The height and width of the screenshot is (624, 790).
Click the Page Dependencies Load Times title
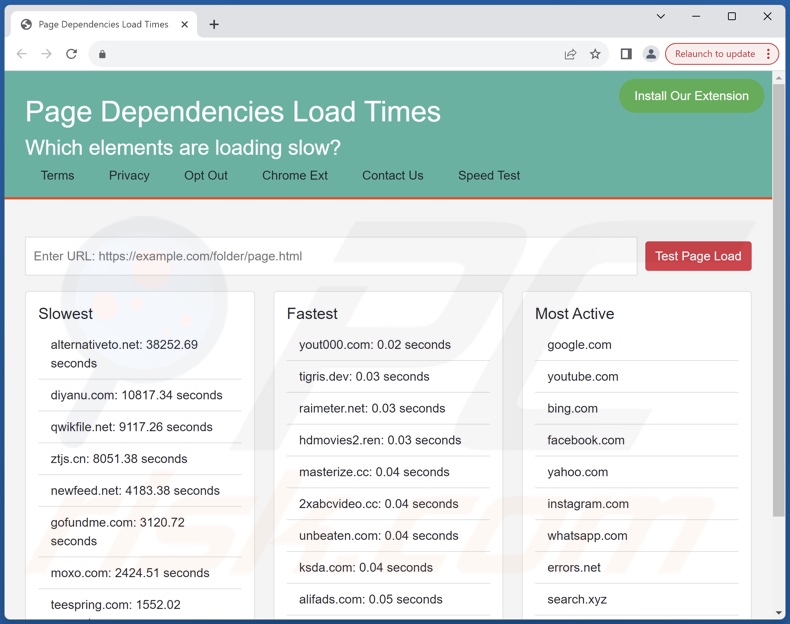233,112
